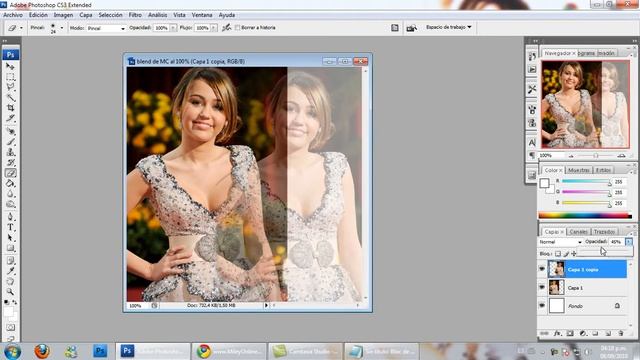Select the Zoom tool
This screenshot has width=640, height=360.
(x=11, y=292)
